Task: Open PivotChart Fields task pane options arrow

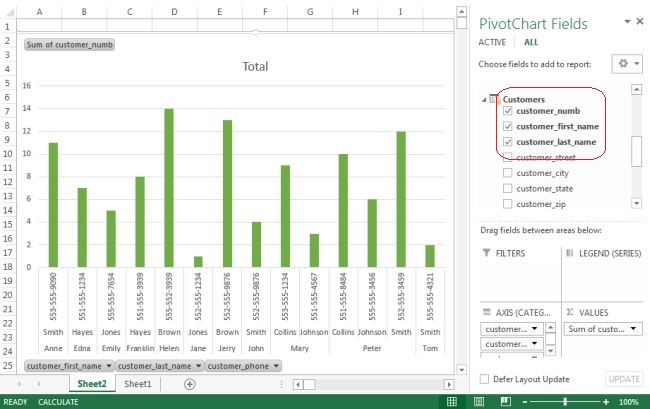Action: click(628, 22)
